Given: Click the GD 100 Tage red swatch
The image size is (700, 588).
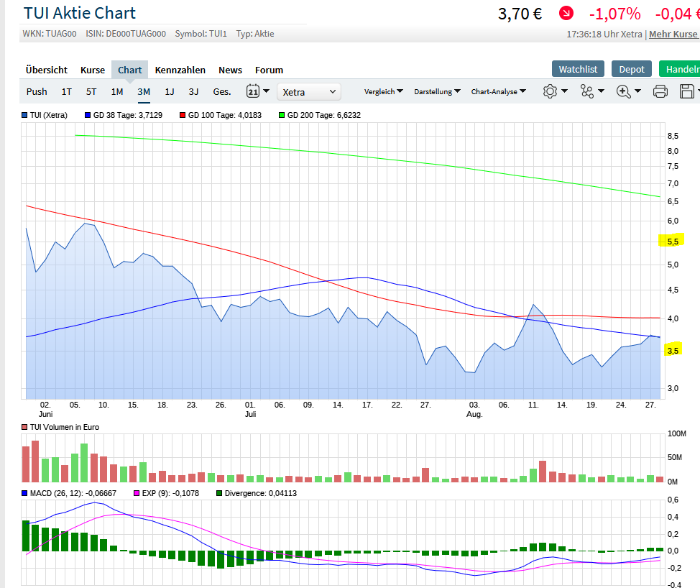Looking at the screenshot, I should [183, 115].
